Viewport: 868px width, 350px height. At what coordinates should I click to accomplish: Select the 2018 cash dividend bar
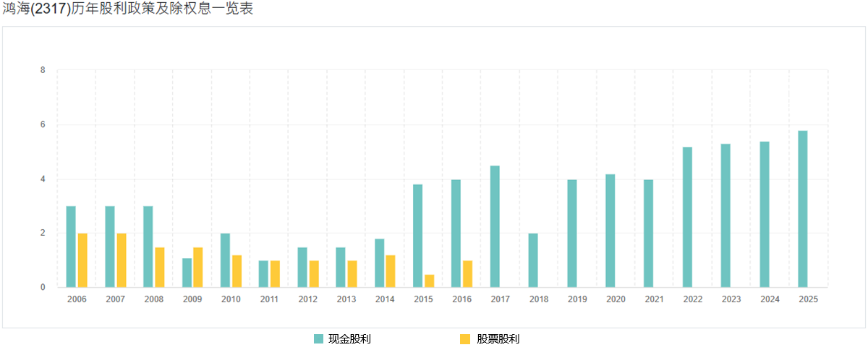533,260
